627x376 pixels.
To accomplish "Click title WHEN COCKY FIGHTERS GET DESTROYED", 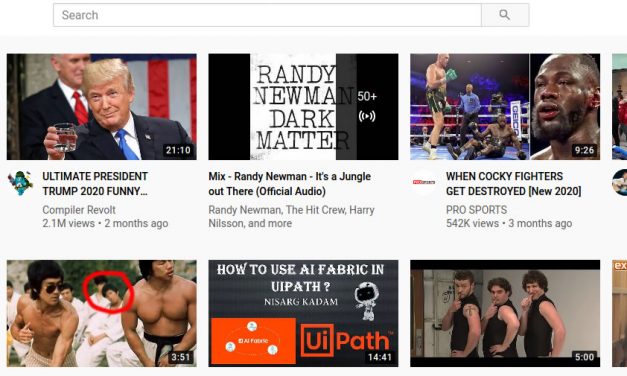I will click(513, 184).
